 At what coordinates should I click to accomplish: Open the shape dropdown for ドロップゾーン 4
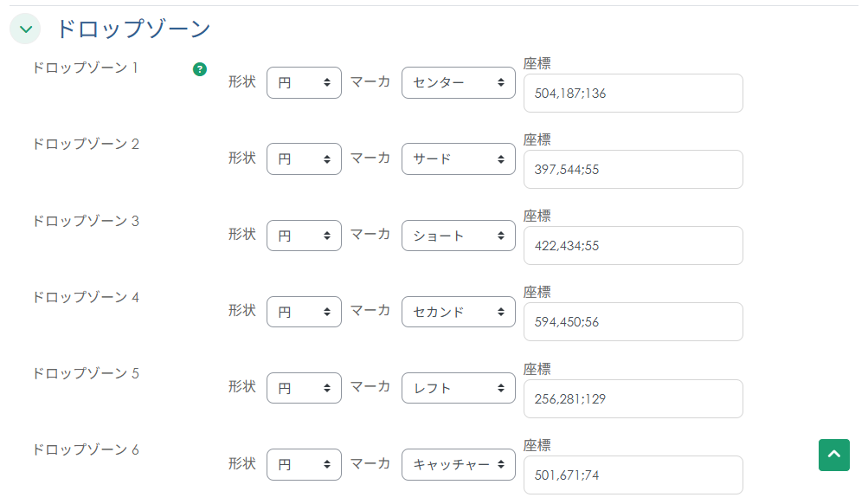pyautogui.click(x=304, y=312)
